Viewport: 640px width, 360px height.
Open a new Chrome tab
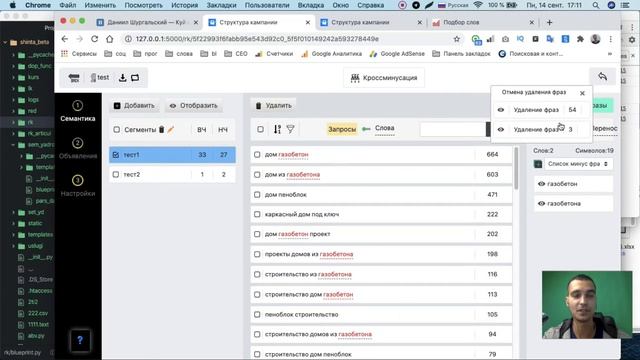click(549, 22)
